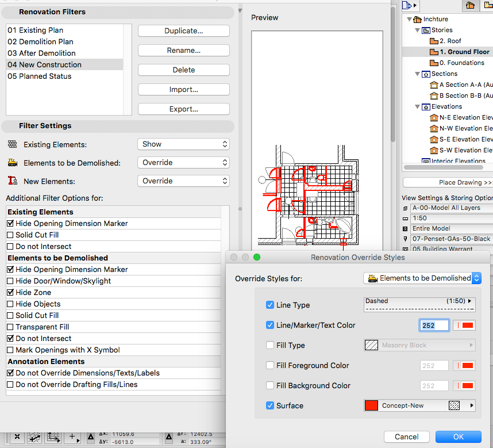Open the Concept-New surface selector
The image size is (493, 448).
(419, 405)
